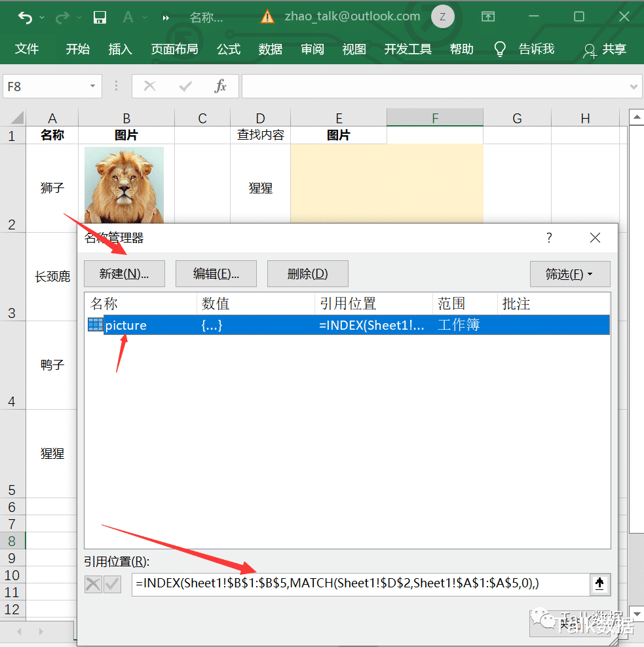This screenshot has height=647, width=644.
Task: Open the Name Box dropdown
Action: click(92, 86)
